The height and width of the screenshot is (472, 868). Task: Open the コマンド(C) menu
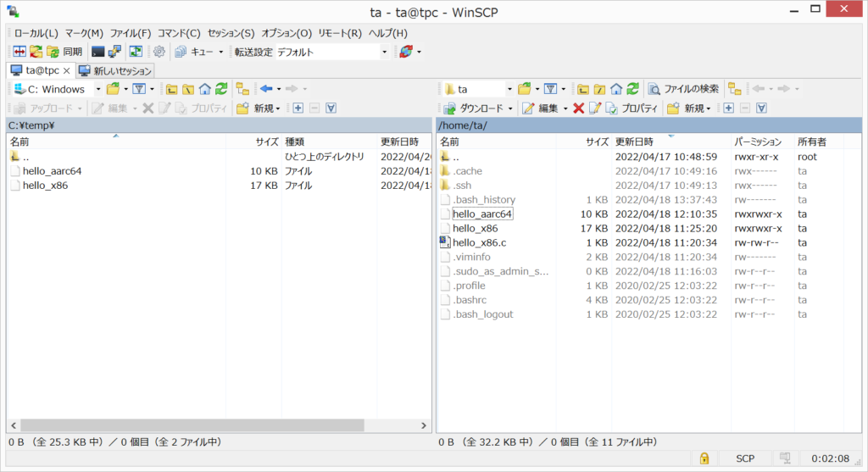click(179, 33)
